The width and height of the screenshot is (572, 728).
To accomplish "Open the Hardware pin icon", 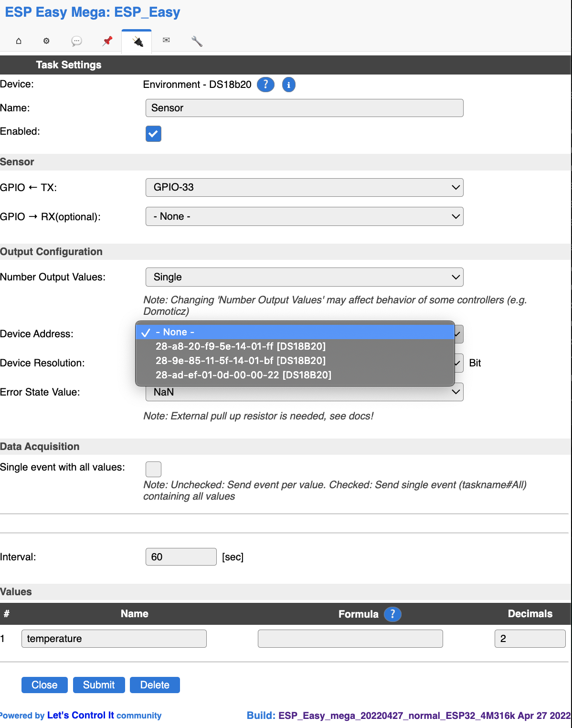I will click(x=106, y=41).
